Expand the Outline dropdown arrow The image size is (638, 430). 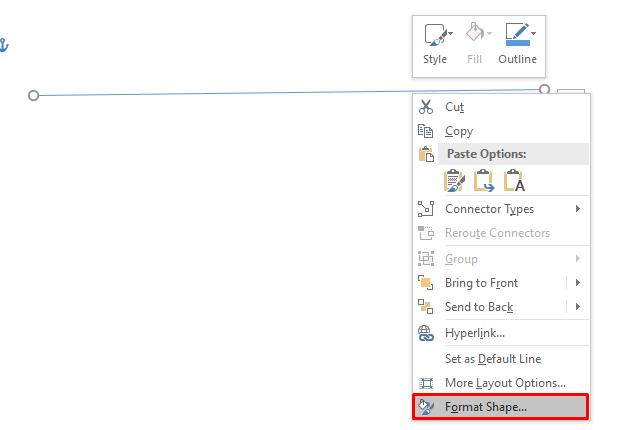click(x=533, y=33)
